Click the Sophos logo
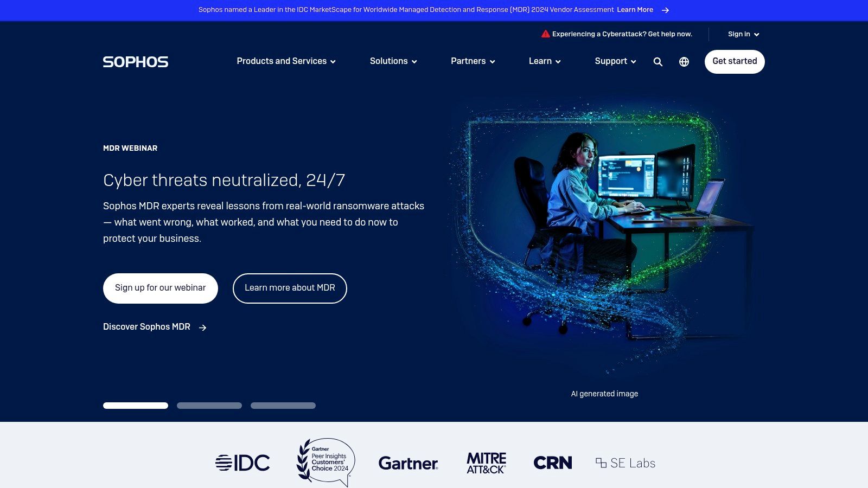 pos(136,62)
